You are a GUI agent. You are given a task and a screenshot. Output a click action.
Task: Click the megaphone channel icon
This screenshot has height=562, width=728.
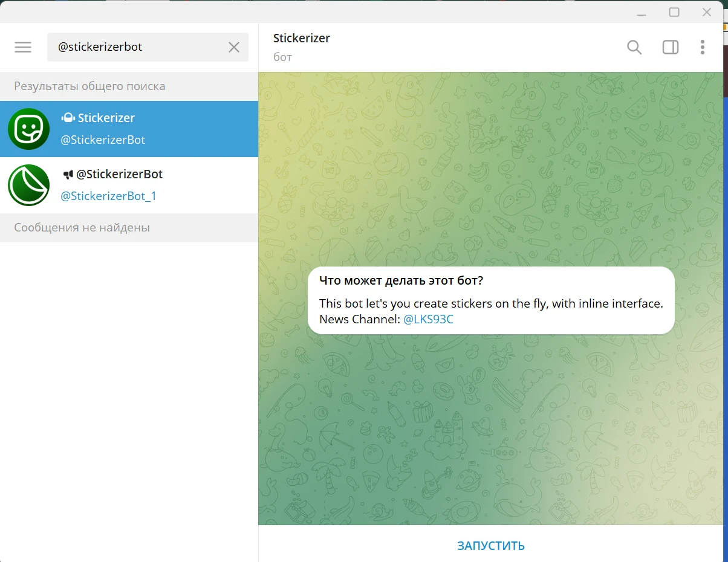click(x=68, y=174)
